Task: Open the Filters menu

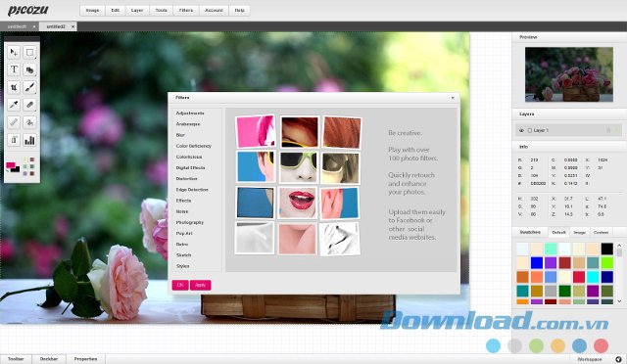Action: coord(186,11)
